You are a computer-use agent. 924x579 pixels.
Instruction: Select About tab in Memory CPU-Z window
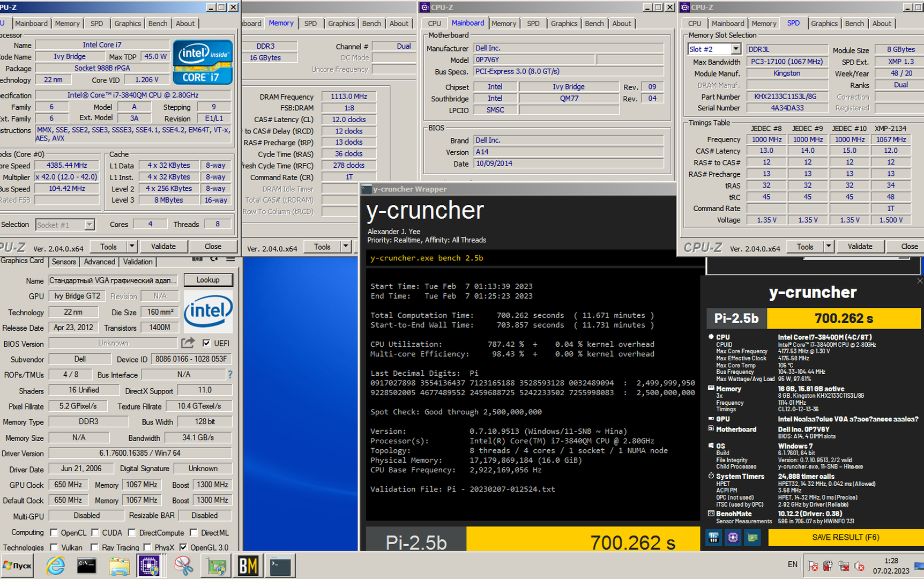point(399,24)
